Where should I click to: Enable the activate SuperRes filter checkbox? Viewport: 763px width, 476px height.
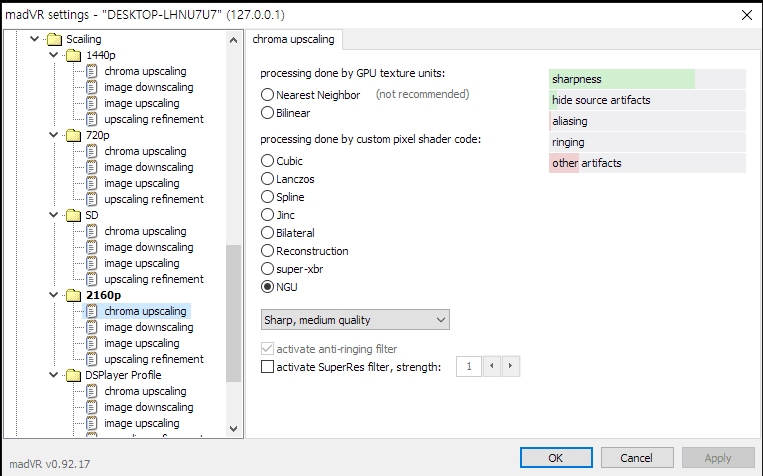[x=267, y=367]
